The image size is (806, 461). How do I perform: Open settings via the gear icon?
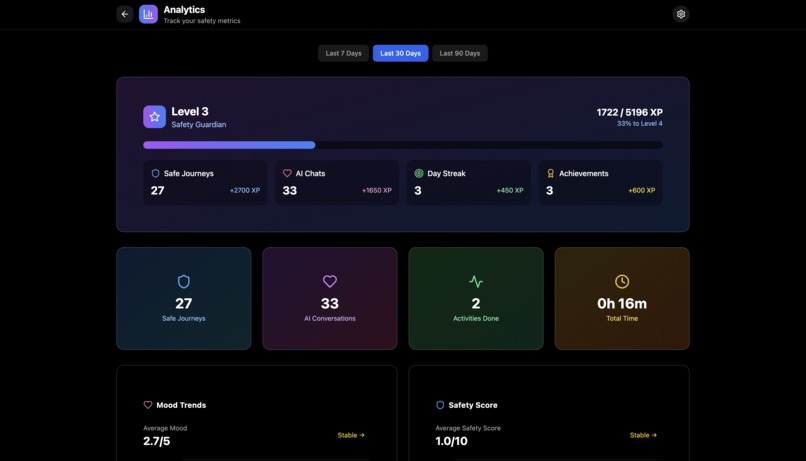pyautogui.click(x=681, y=14)
